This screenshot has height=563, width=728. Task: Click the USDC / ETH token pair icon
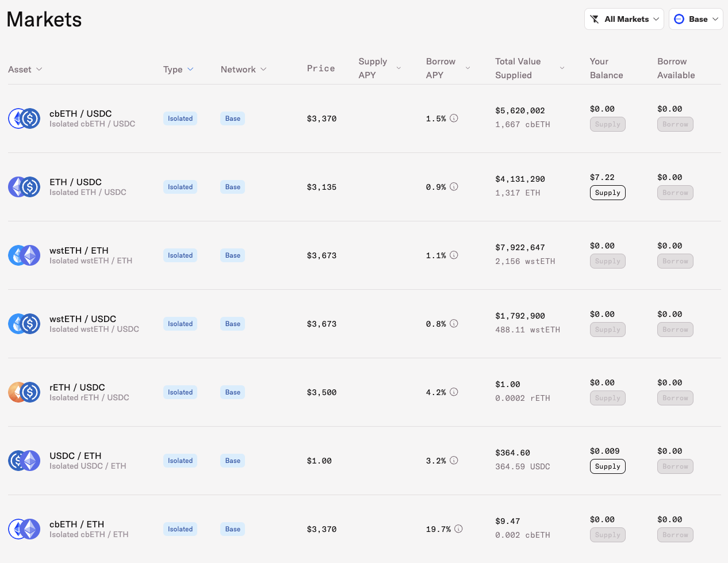[x=24, y=461]
